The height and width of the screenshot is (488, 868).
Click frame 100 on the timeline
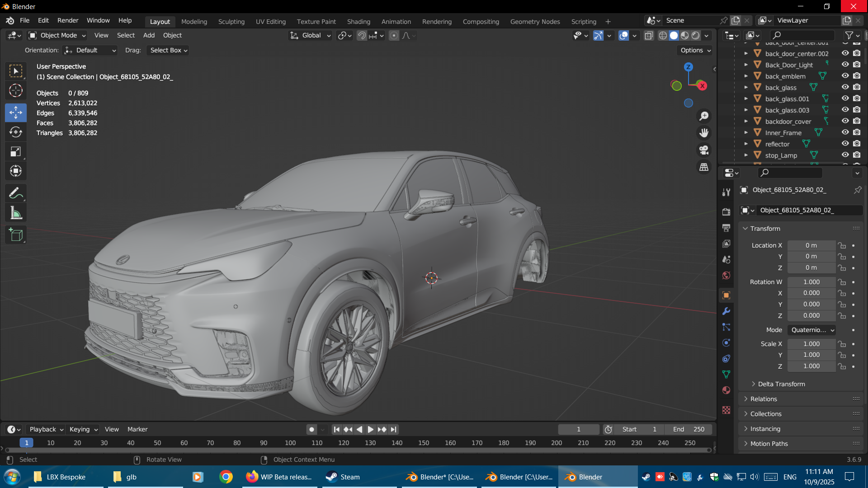(x=290, y=443)
